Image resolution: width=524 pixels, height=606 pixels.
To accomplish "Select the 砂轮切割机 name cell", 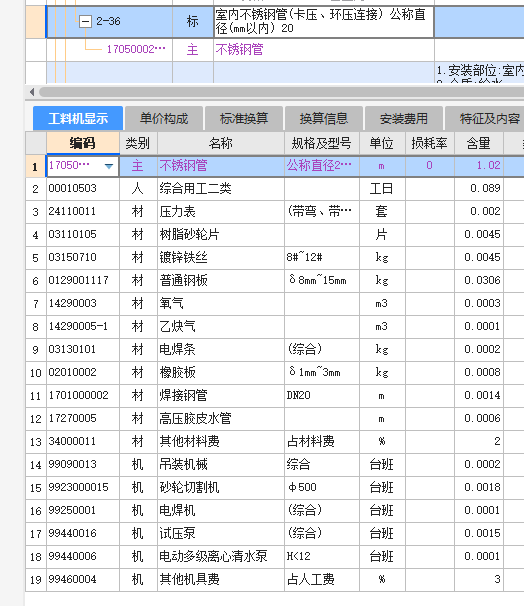I will coord(221,488).
